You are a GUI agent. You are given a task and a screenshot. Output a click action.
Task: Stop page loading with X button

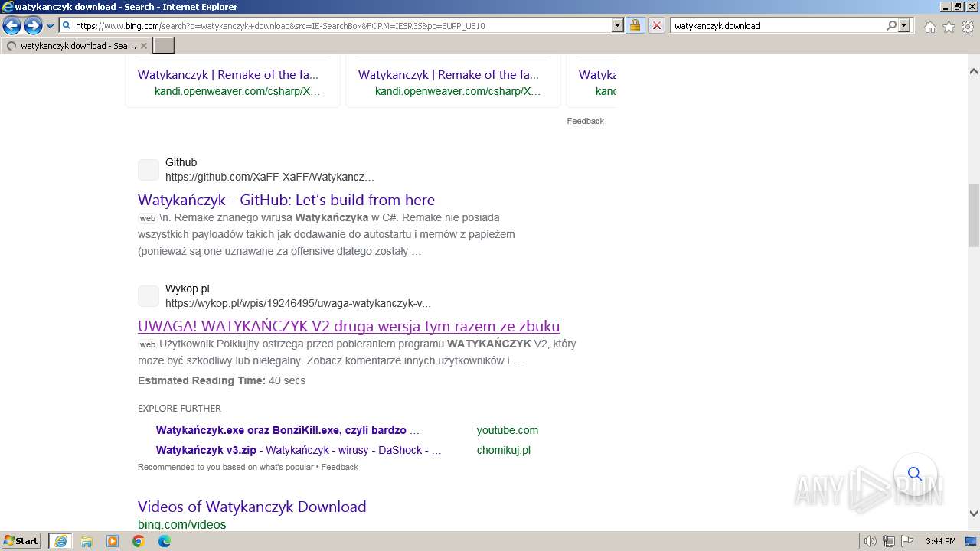coord(656,25)
